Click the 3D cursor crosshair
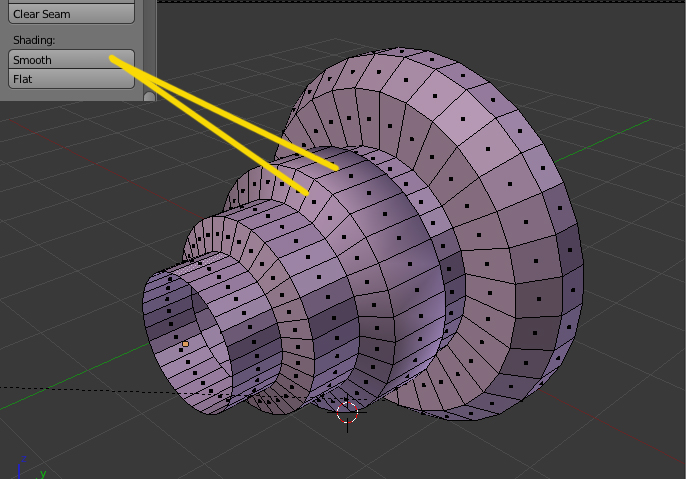This screenshot has width=686, height=479. [x=347, y=413]
